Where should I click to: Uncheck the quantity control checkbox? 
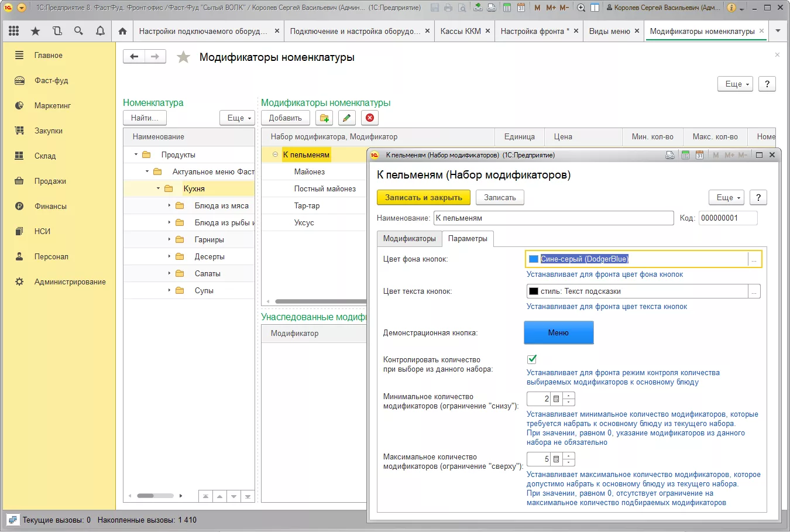532,359
